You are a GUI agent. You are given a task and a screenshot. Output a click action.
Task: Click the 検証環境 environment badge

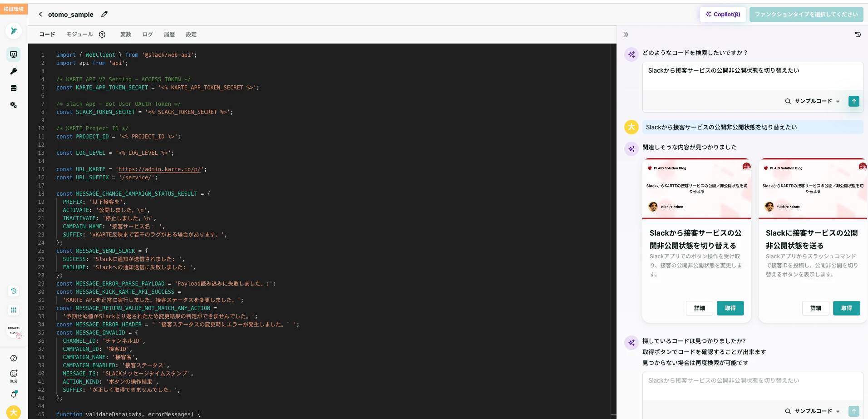[x=14, y=9]
